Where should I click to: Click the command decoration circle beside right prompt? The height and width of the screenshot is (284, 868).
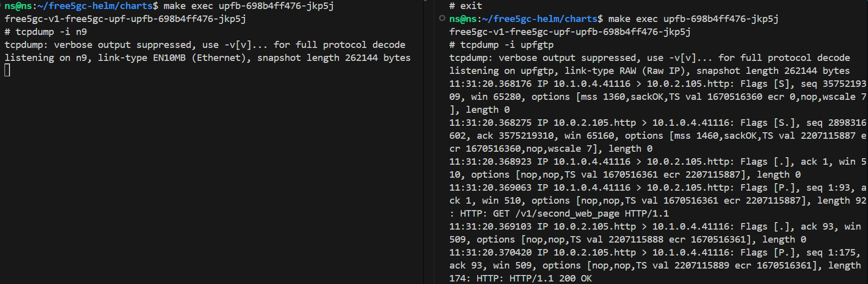442,18
